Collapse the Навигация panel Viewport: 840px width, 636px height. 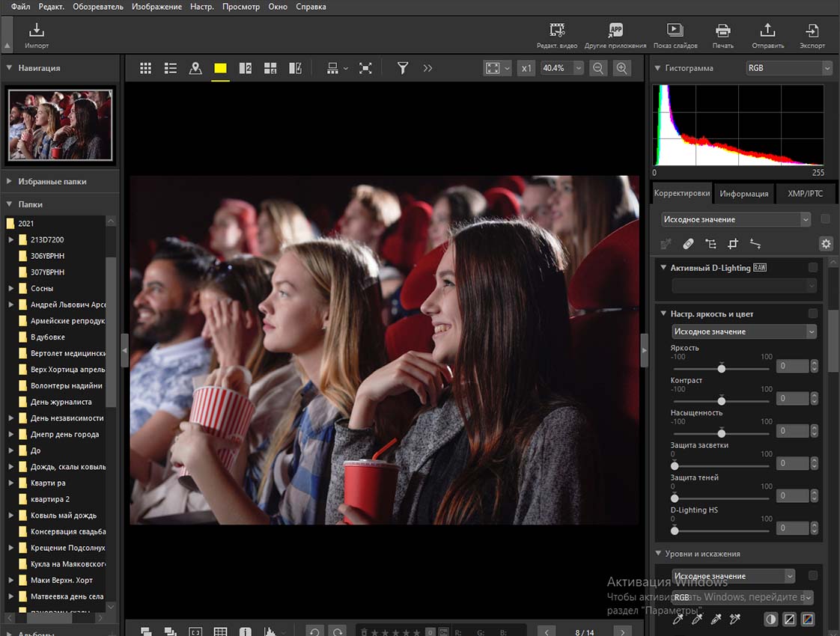click(9, 68)
